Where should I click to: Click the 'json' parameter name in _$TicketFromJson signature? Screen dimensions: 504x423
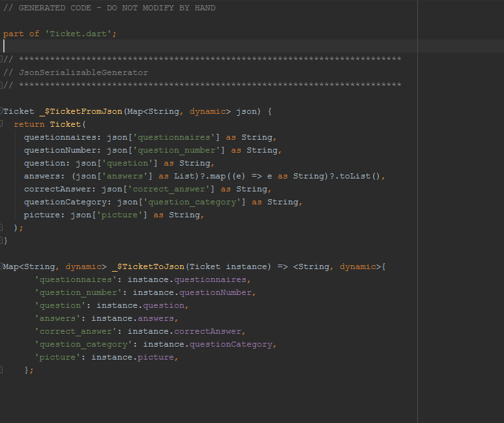[x=247, y=111]
